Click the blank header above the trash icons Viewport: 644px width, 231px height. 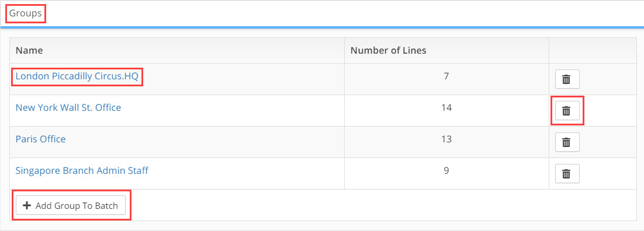(593, 51)
